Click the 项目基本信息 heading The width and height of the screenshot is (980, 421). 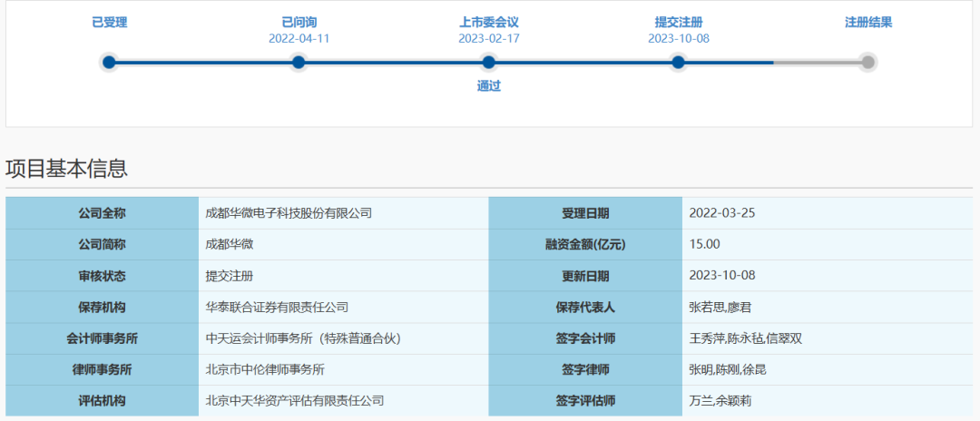click(x=67, y=169)
